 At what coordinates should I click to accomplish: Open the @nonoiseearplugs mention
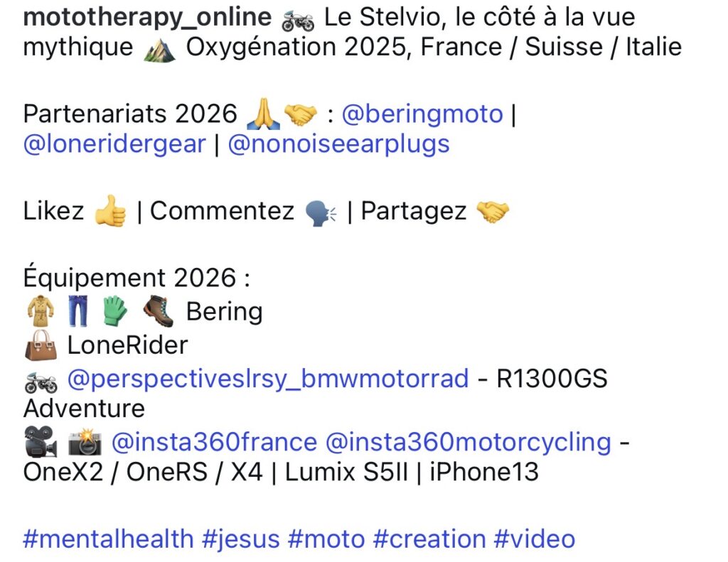pos(338,144)
